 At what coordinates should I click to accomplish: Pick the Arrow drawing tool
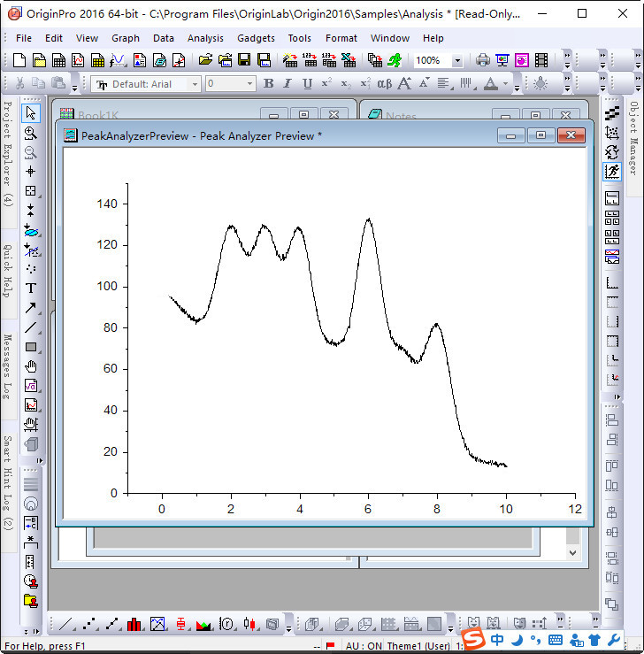coord(31,308)
